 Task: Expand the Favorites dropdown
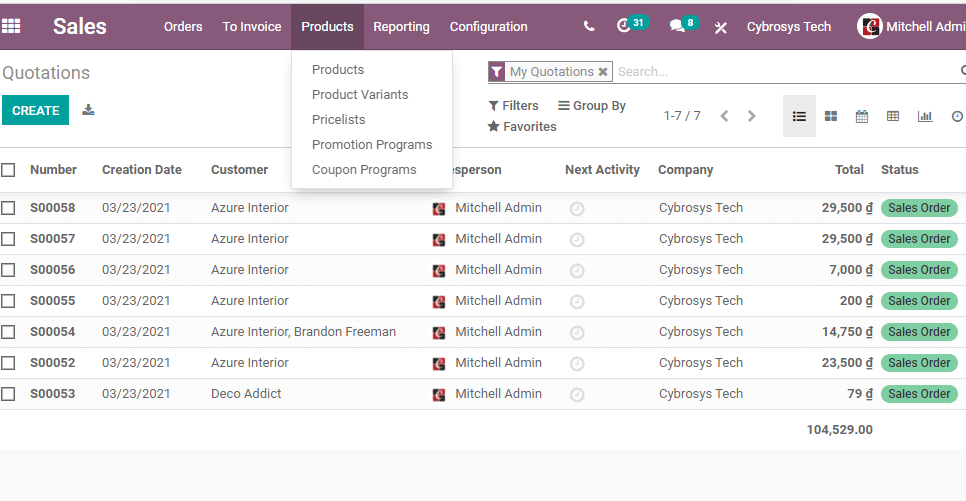click(x=522, y=126)
